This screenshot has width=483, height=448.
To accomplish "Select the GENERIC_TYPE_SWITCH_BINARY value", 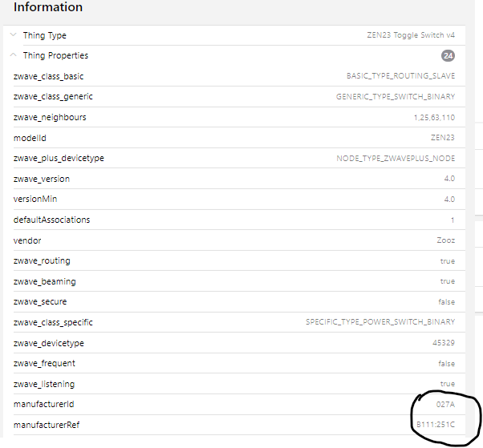I will pos(396,97).
